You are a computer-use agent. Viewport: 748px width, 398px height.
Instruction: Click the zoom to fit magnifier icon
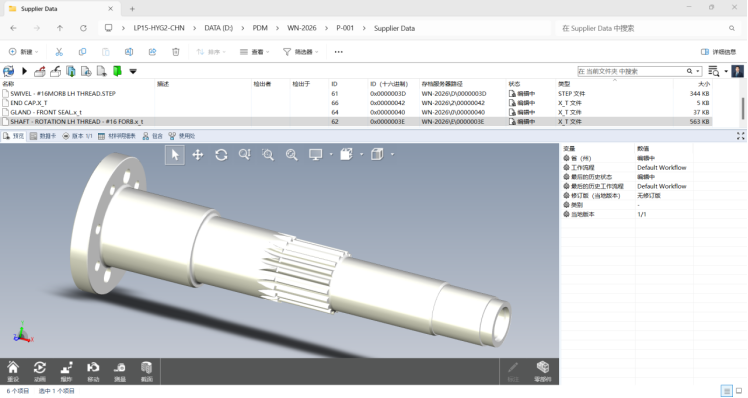pos(245,155)
